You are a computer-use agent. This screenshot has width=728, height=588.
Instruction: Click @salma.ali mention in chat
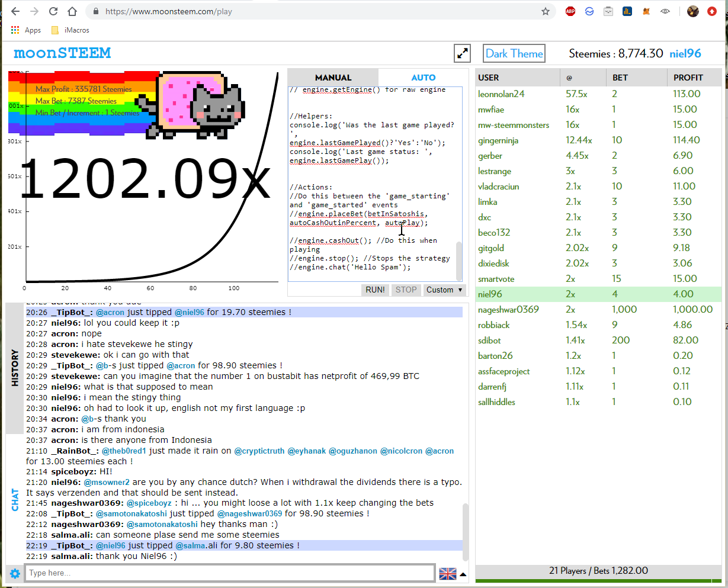197,545
